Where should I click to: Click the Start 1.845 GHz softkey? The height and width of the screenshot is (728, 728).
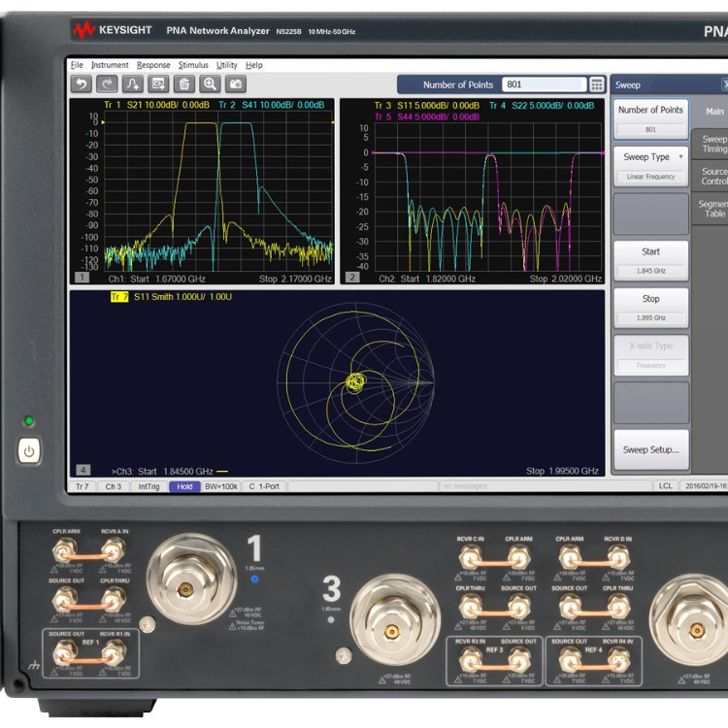click(650, 260)
